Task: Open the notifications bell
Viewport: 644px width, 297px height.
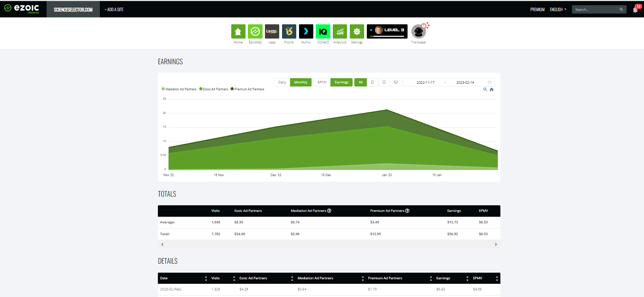Action: point(635,10)
